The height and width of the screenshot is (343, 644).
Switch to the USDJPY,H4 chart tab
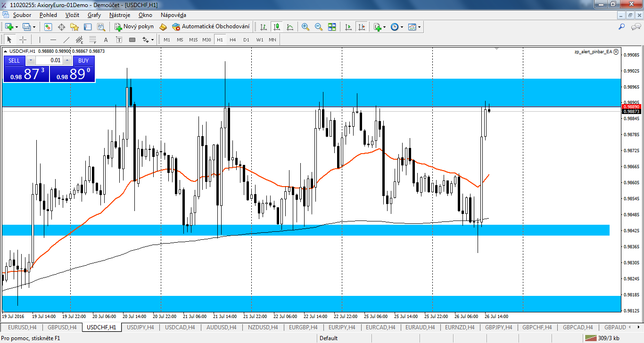(x=140, y=327)
